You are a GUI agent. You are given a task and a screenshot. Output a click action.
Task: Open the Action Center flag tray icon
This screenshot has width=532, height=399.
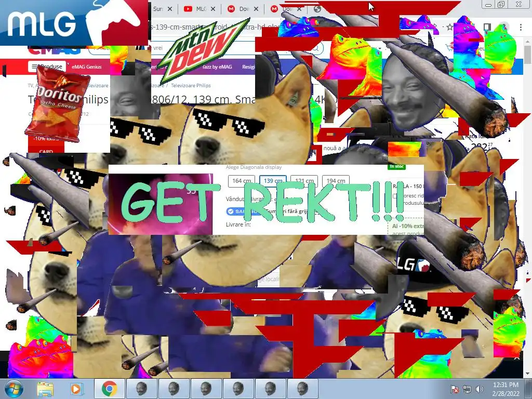coord(454,390)
